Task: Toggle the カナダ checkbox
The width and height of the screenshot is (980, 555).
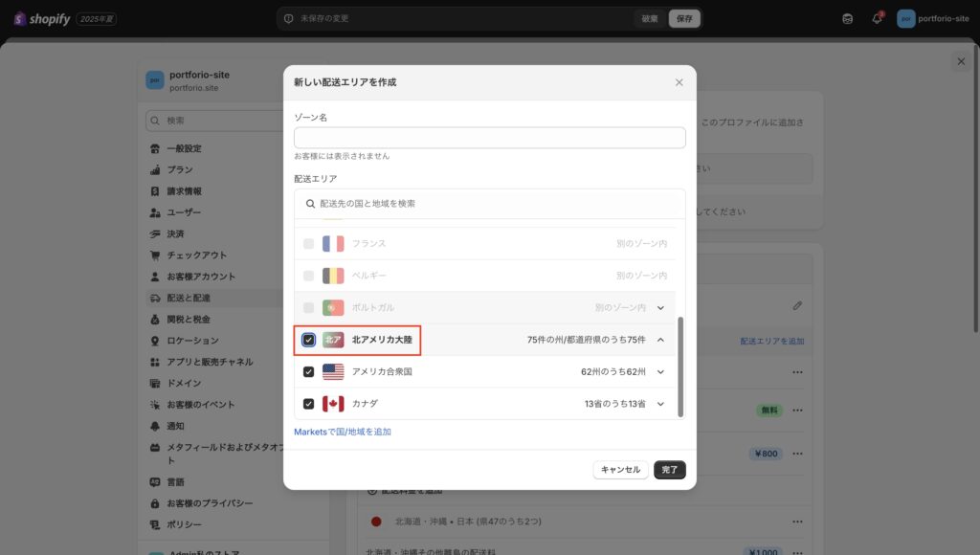Action: (308, 404)
